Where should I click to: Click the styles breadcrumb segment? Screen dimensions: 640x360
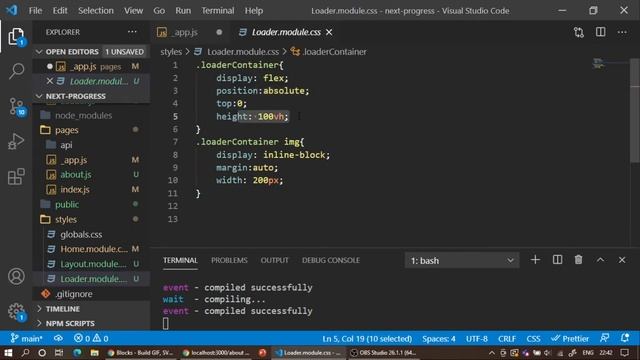tap(171, 52)
